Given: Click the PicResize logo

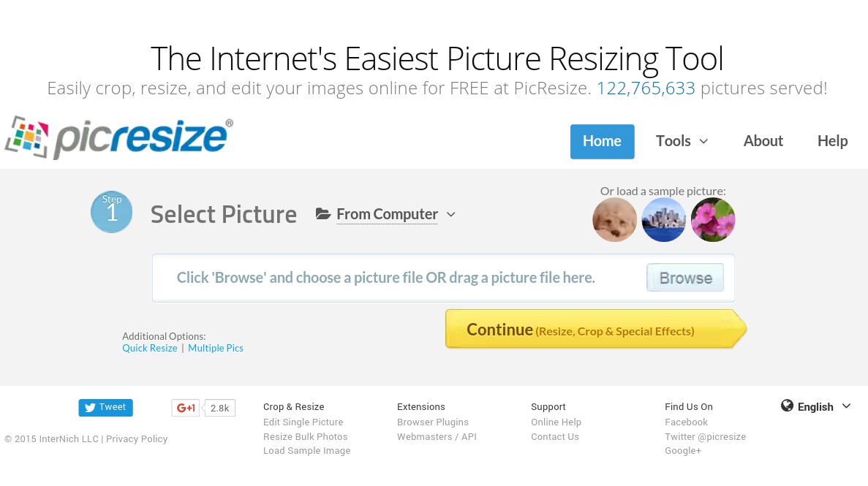Looking at the screenshot, I should [x=119, y=138].
